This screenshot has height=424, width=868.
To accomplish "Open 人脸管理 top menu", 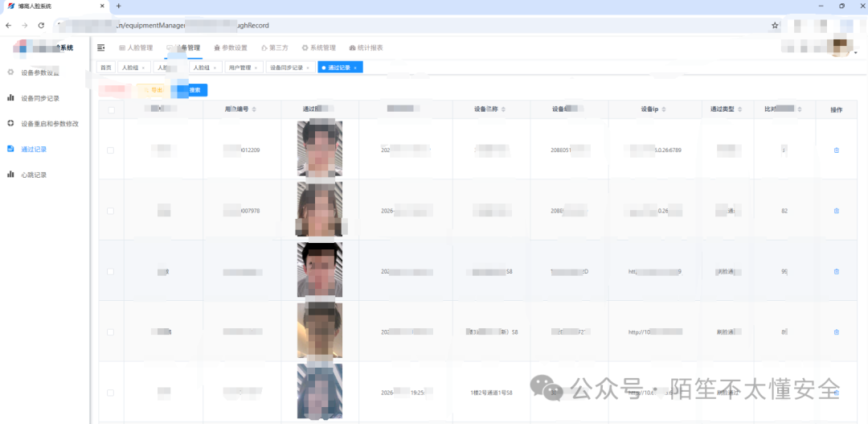I will pyautogui.click(x=136, y=48).
